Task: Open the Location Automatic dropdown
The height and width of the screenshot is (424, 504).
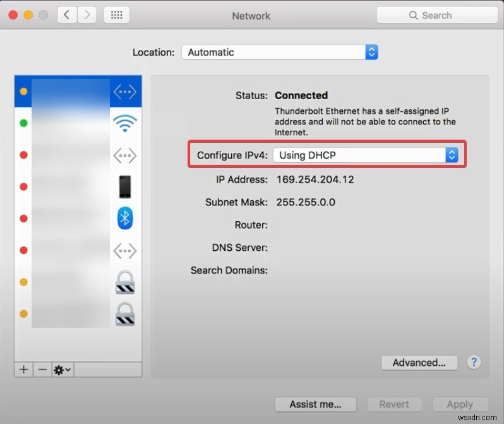Action: pyautogui.click(x=280, y=52)
